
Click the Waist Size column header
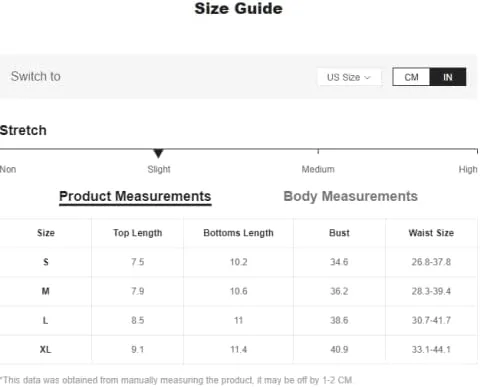[431, 233]
